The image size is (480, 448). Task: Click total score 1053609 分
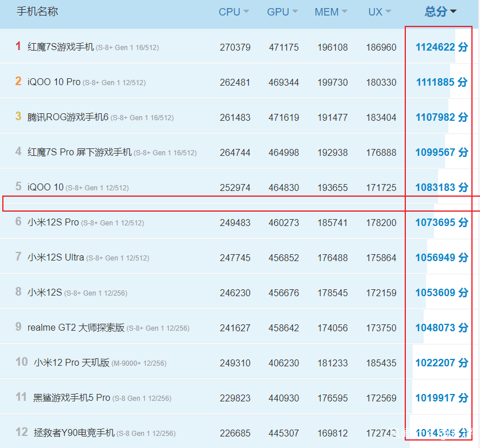(x=441, y=293)
